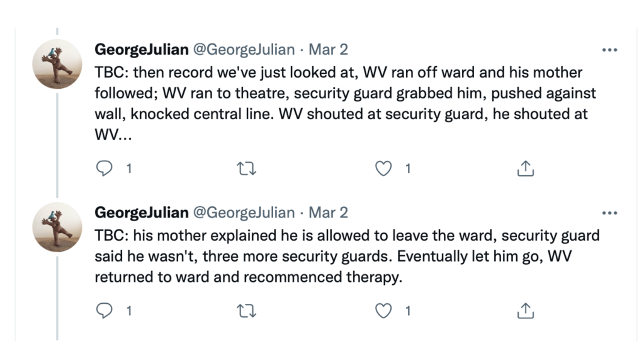
Task: Share the first tweet about the theatre
Action: 526,168
